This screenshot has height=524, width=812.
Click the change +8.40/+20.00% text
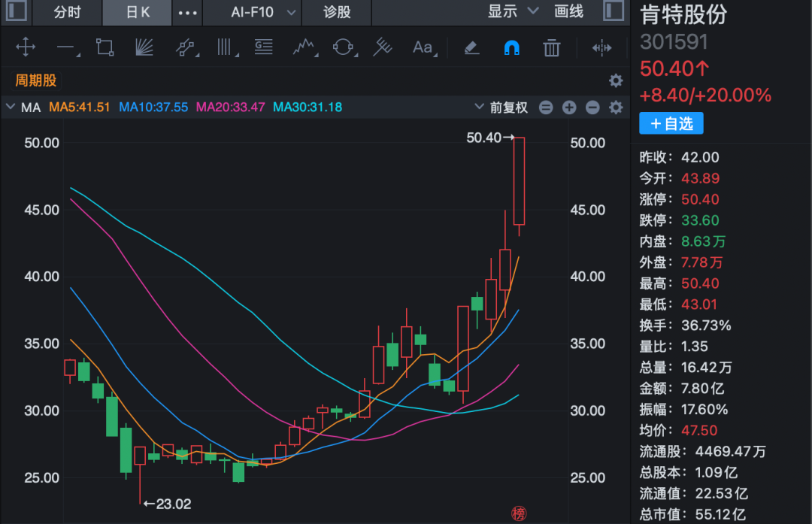tap(705, 95)
